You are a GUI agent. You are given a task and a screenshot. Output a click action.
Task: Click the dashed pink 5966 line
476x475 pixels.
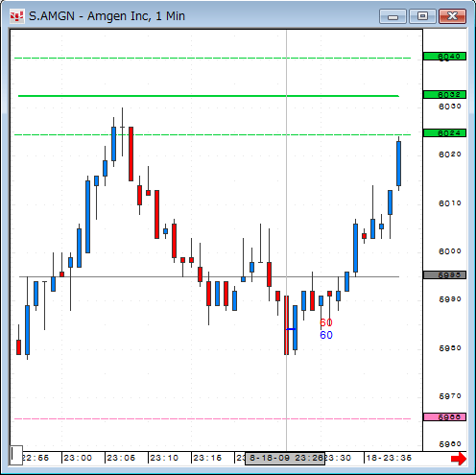(x=212, y=418)
